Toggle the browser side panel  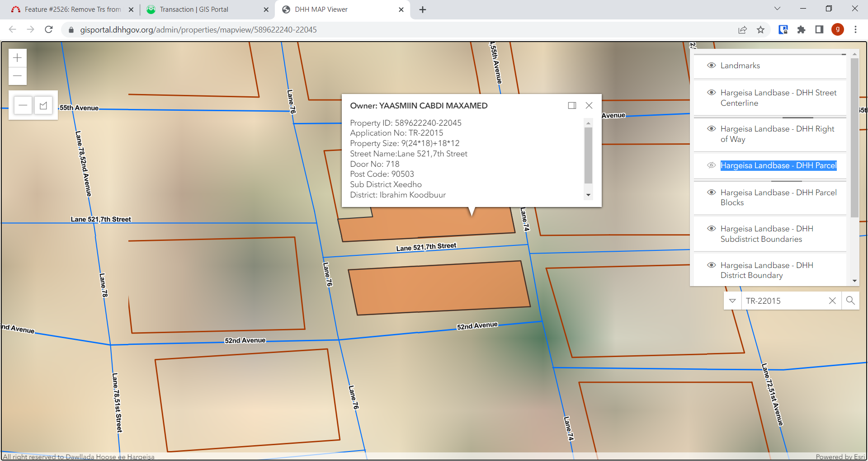coord(819,30)
